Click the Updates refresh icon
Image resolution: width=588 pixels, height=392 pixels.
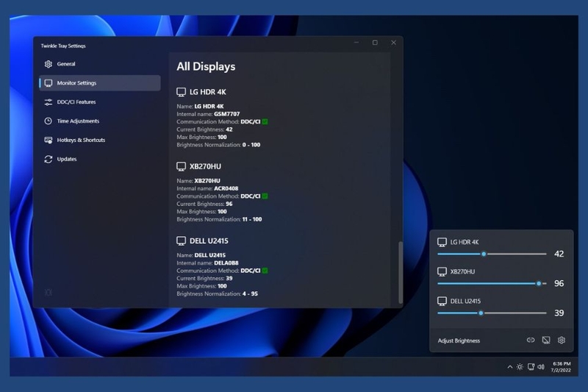point(49,159)
